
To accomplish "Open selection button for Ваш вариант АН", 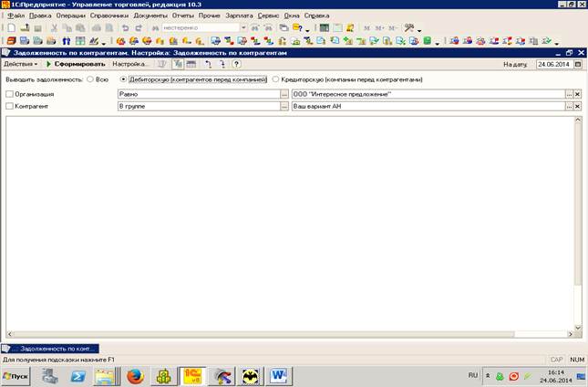I will pyautogui.click(x=569, y=107).
